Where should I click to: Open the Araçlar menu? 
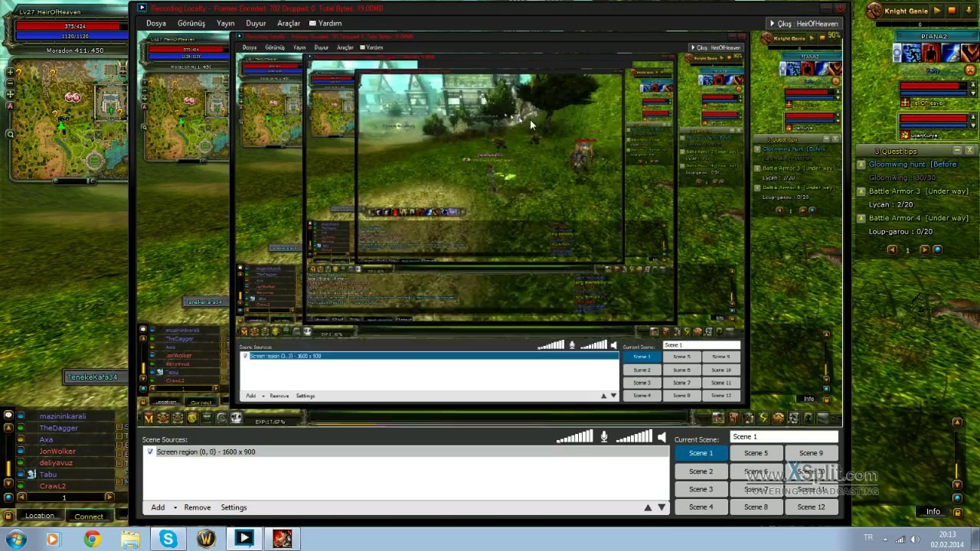coord(289,24)
